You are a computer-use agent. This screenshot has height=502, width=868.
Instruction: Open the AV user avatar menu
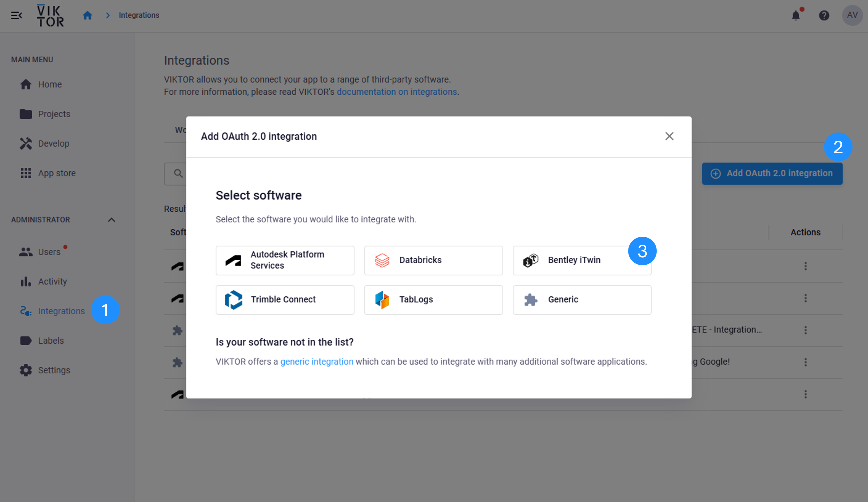click(x=852, y=15)
